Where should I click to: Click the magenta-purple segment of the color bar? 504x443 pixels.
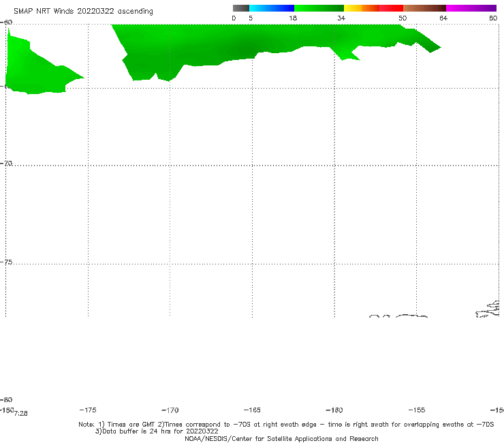point(471,8)
